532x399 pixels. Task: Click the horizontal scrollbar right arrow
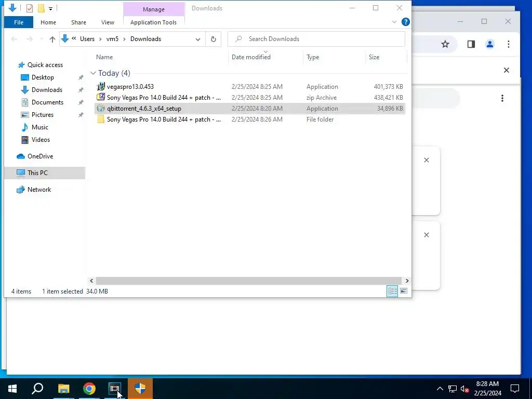click(x=407, y=281)
